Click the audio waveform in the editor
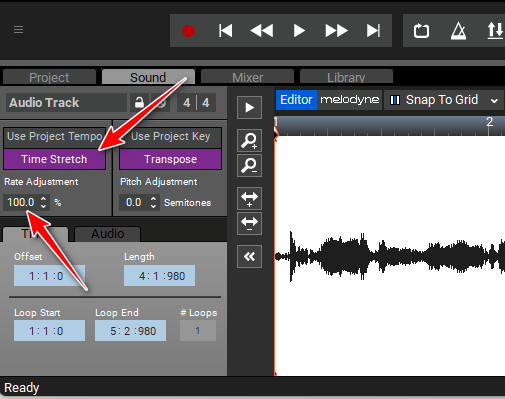This screenshot has height=399, width=505. coord(389,256)
